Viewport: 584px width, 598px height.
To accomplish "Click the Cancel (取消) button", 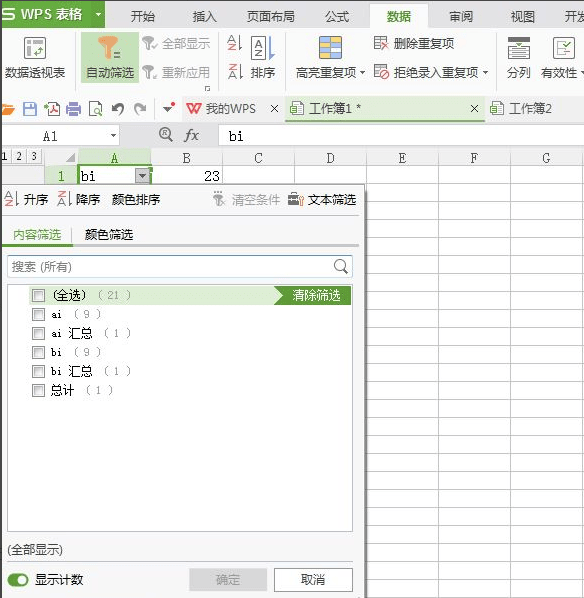I will [x=313, y=580].
